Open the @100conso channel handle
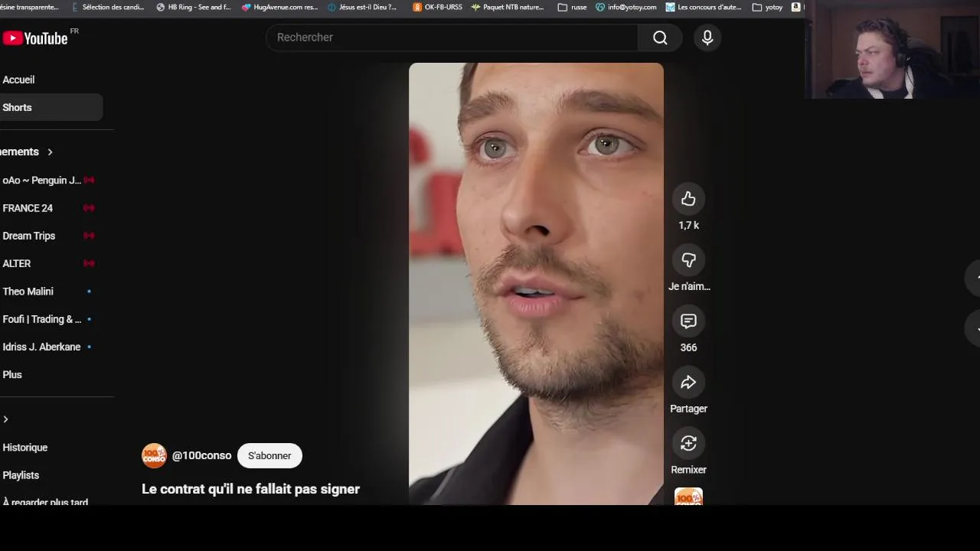 (x=201, y=455)
